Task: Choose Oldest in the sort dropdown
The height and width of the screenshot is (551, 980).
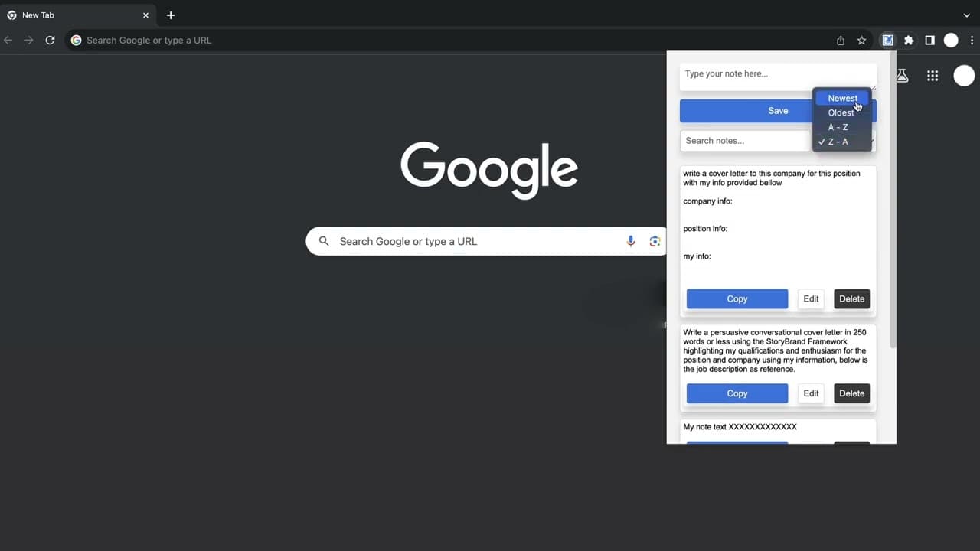Action: pyautogui.click(x=842, y=112)
